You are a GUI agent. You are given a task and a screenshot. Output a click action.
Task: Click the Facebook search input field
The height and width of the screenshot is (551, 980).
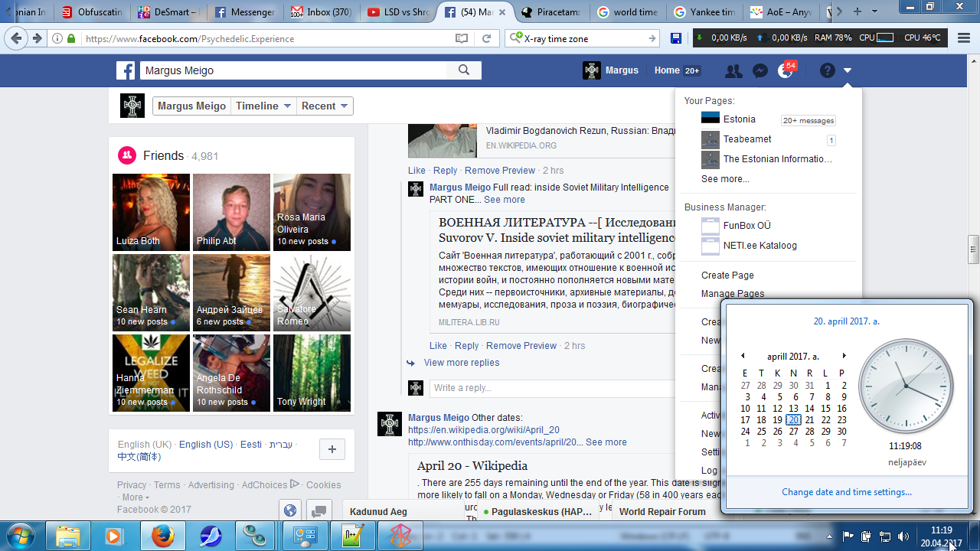coord(294,70)
